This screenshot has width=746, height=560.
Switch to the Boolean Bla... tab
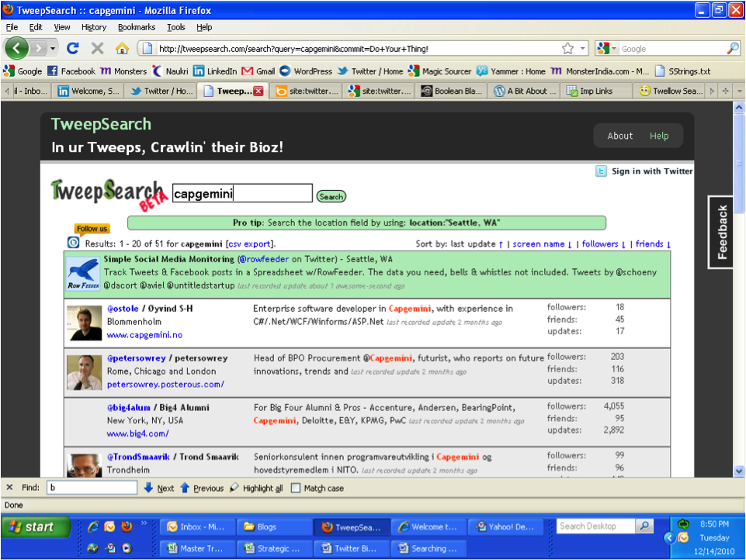[452, 91]
